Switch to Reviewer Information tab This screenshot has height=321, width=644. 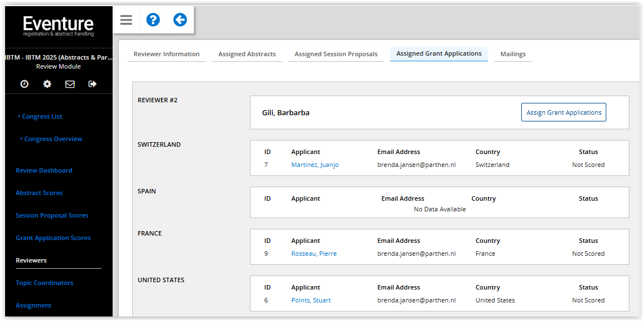pos(166,54)
